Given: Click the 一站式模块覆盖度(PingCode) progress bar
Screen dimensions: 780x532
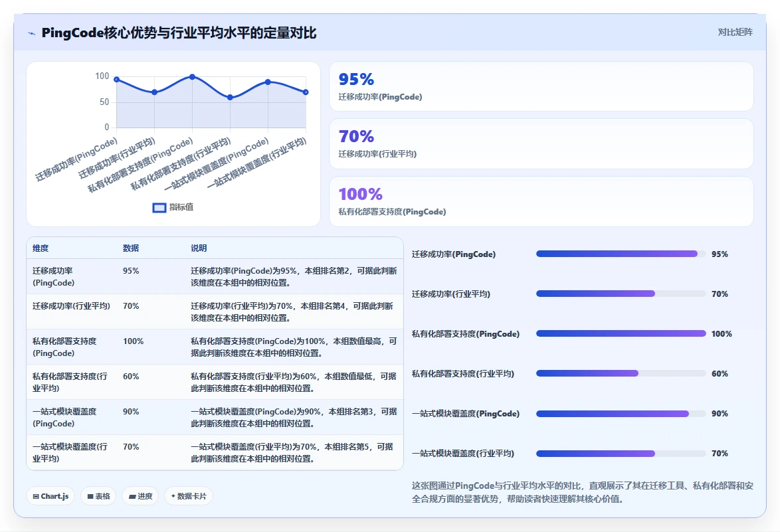Looking at the screenshot, I should click(621, 414).
